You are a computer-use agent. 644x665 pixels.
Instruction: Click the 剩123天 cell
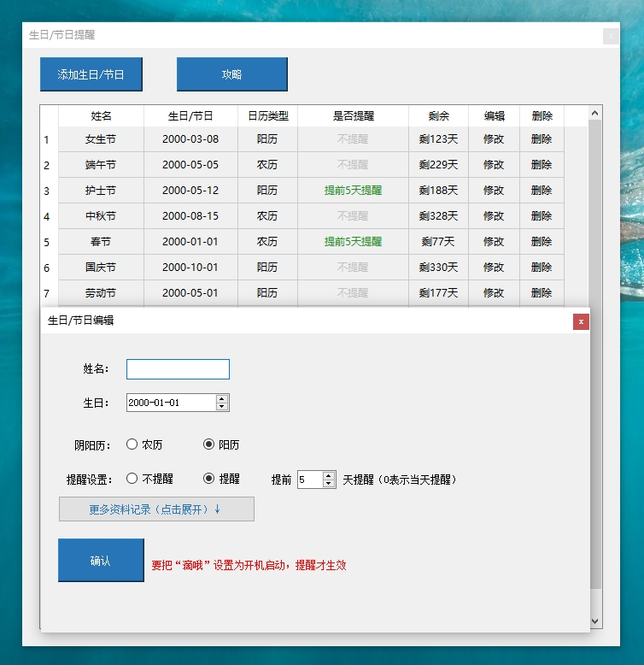click(438, 139)
